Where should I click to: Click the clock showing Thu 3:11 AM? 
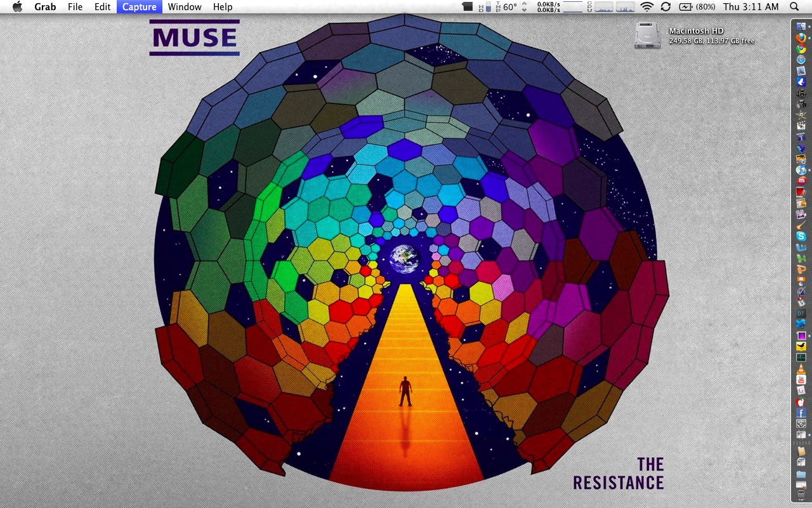[x=750, y=6]
